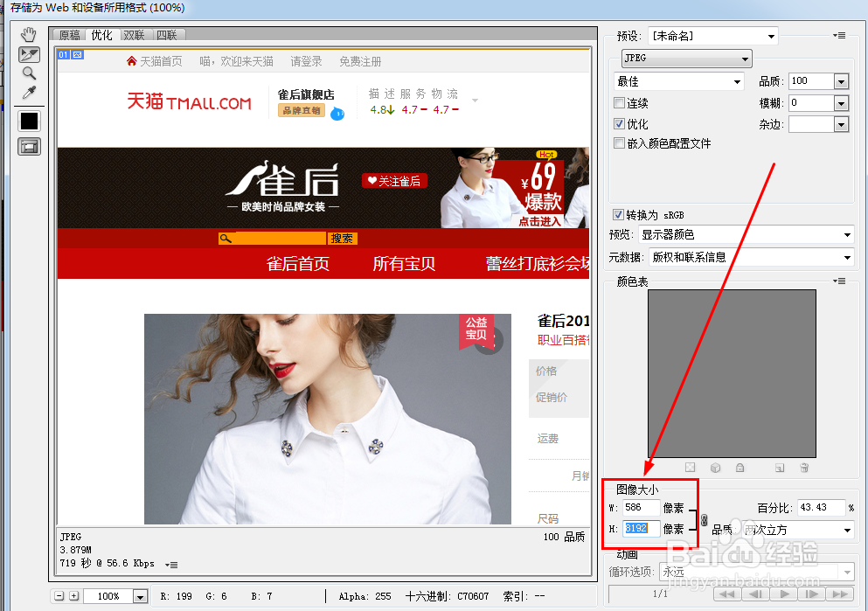Click the gray color table area
This screenshot has width=868, height=611.
(732, 373)
